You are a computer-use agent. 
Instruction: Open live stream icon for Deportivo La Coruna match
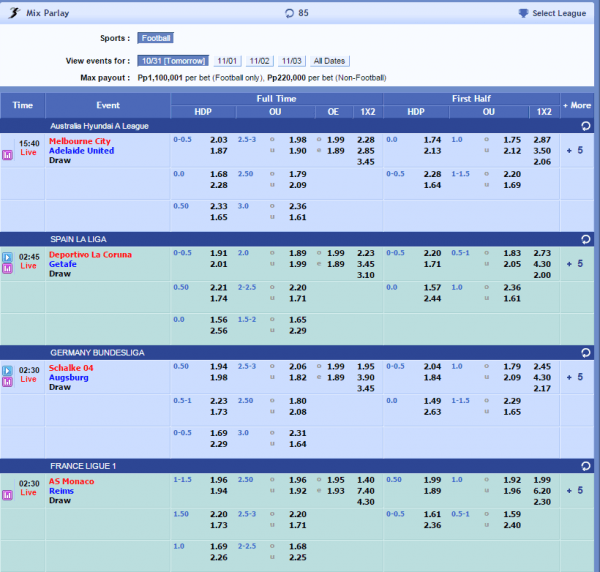coord(7,257)
